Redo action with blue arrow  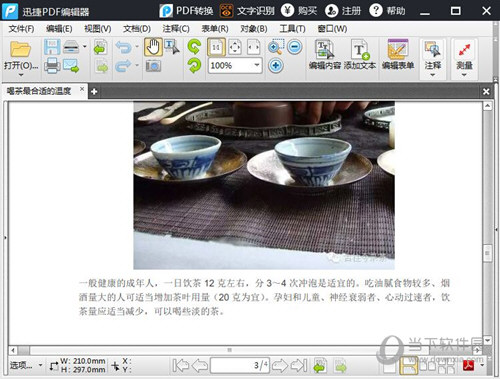123,65
